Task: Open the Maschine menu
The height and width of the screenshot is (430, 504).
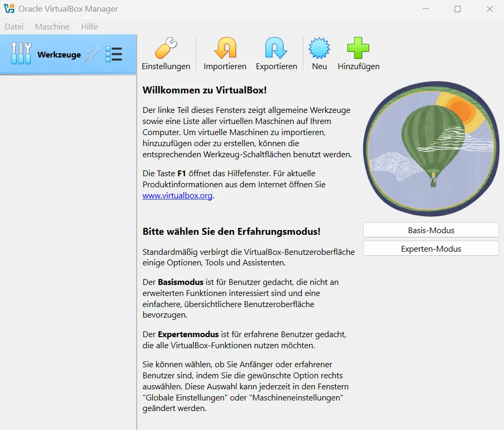Action: click(x=52, y=27)
